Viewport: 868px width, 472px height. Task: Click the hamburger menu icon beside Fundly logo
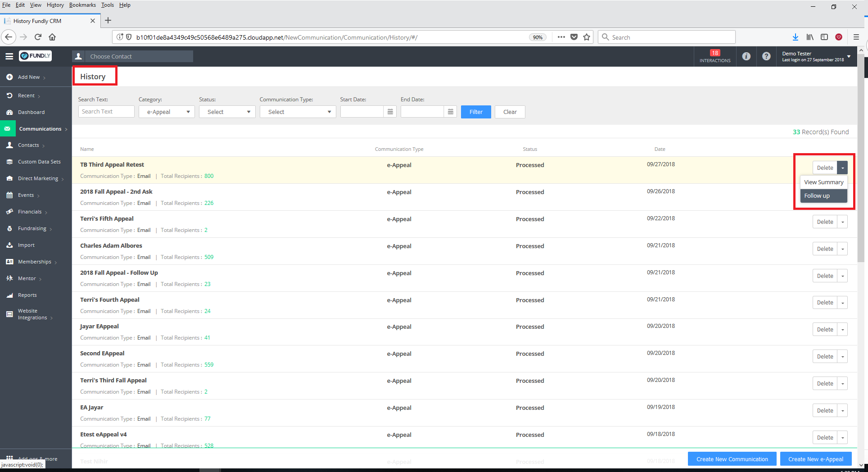coord(9,56)
